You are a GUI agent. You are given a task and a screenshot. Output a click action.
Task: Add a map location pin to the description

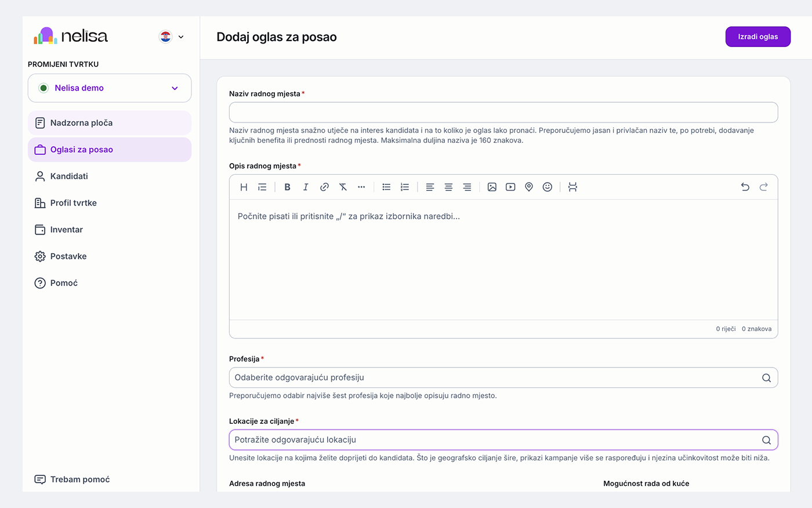click(529, 187)
